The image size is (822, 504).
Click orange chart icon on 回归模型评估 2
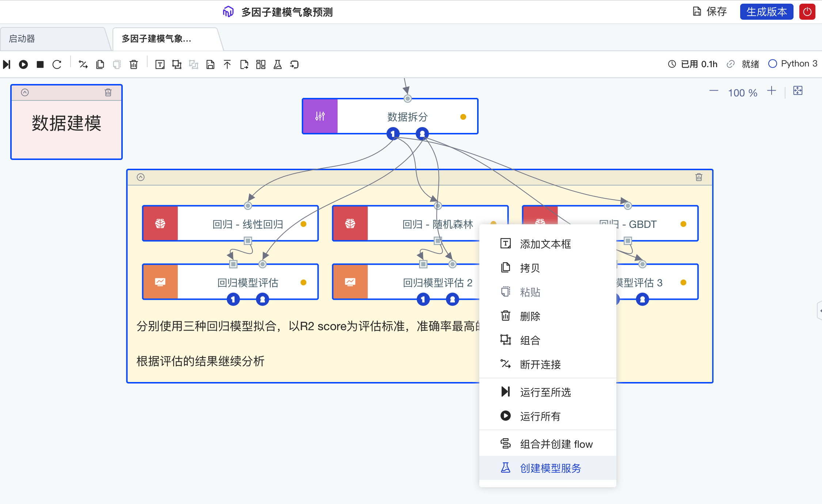pos(350,282)
